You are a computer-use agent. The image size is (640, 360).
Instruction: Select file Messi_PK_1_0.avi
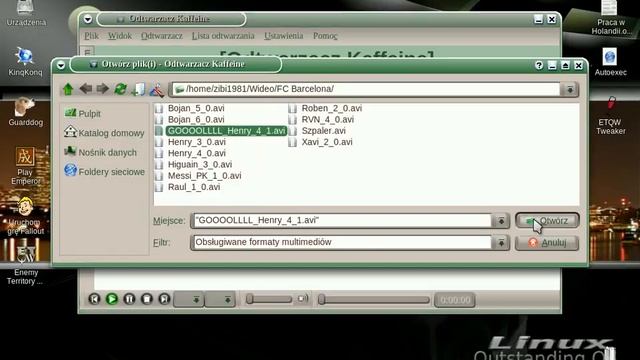[198, 176]
